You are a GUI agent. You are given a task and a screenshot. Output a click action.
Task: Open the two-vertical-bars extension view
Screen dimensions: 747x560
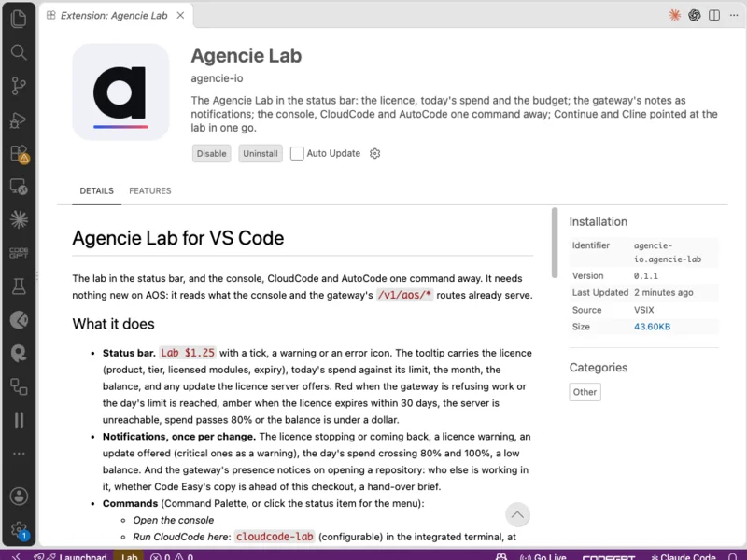[x=19, y=420]
